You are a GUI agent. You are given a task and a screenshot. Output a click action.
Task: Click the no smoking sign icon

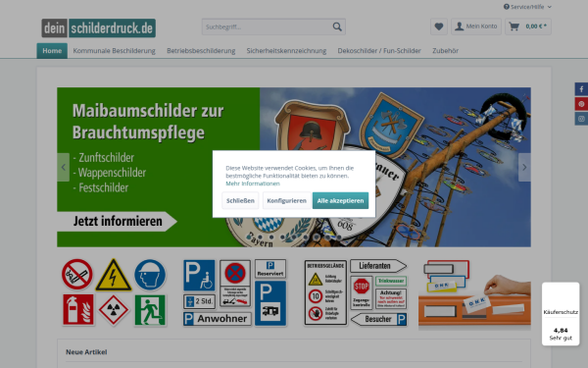[x=76, y=275]
